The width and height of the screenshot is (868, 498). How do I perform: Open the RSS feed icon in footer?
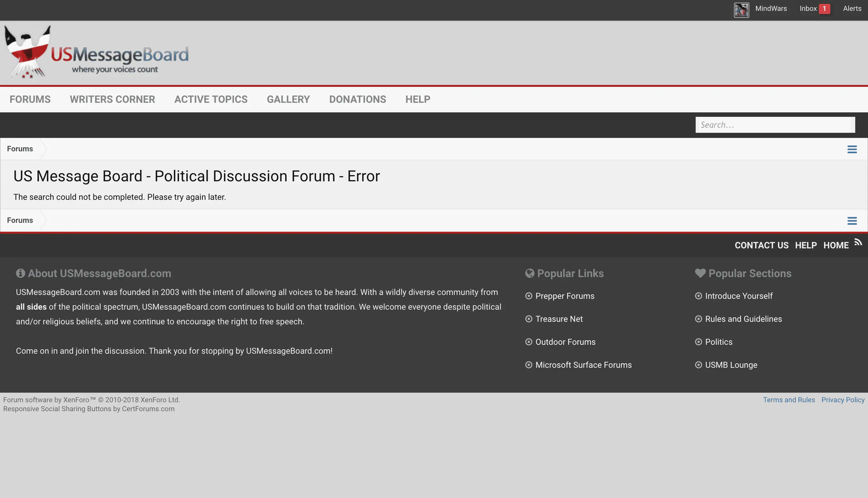[858, 243]
